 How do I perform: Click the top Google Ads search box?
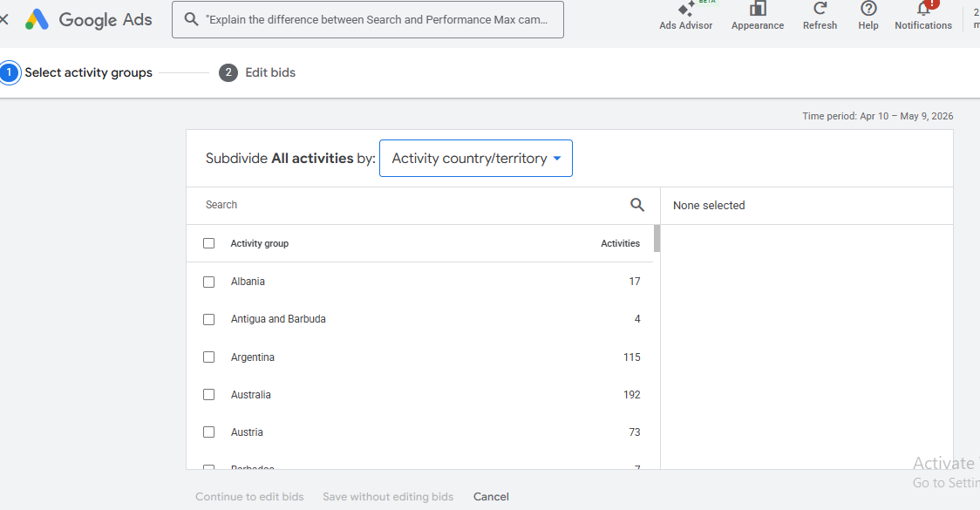[368, 19]
